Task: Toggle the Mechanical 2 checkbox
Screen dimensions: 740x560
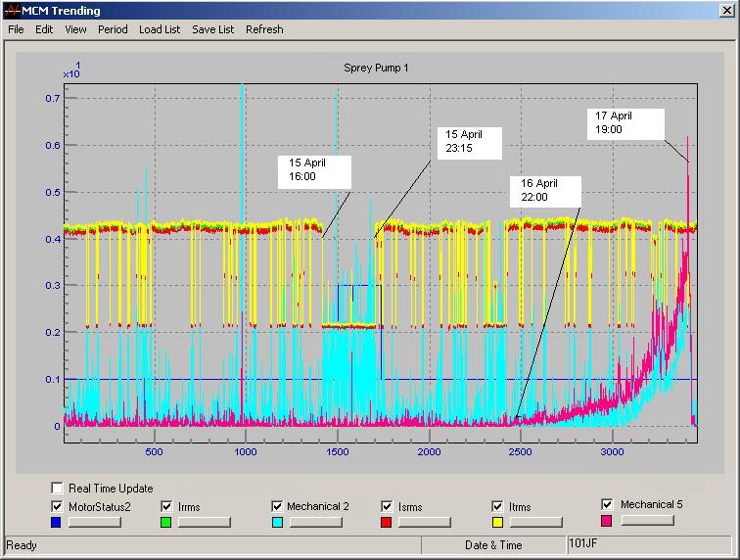Action: click(x=277, y=506)
